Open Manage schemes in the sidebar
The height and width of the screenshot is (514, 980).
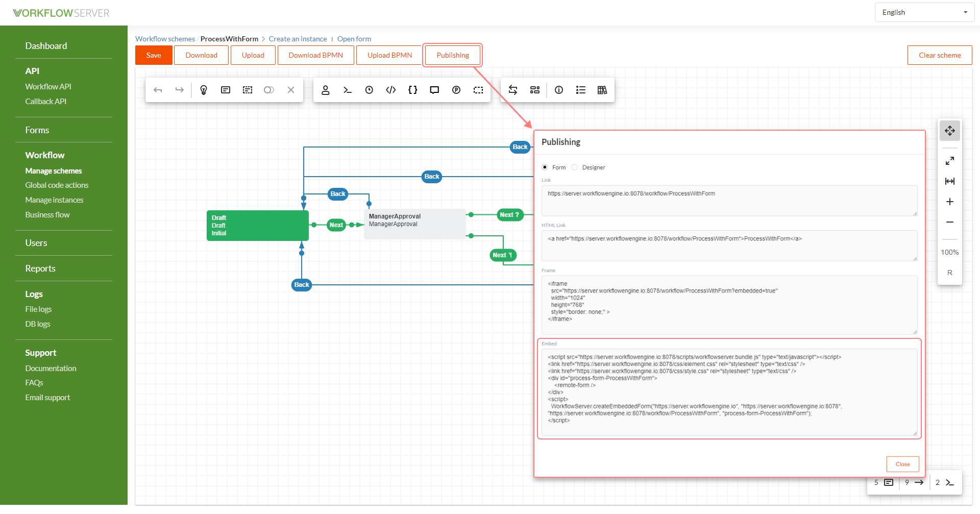[54, 171]
